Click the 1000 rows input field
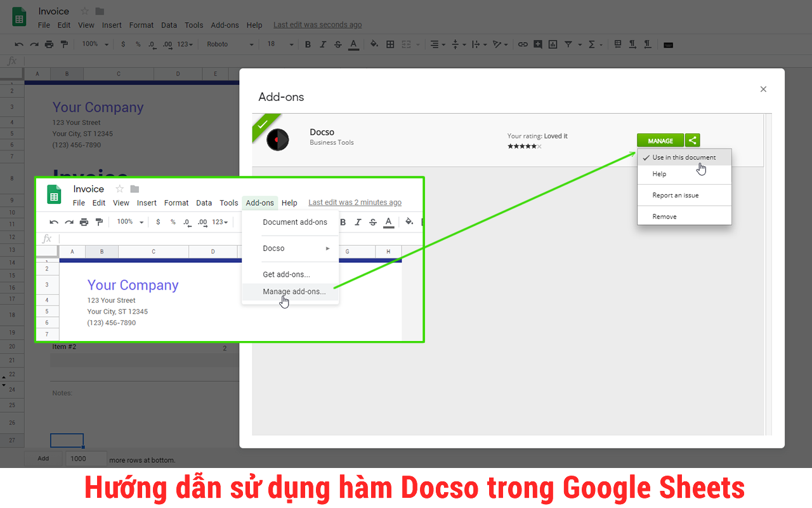Screen dimensions: 812x508 86,458
